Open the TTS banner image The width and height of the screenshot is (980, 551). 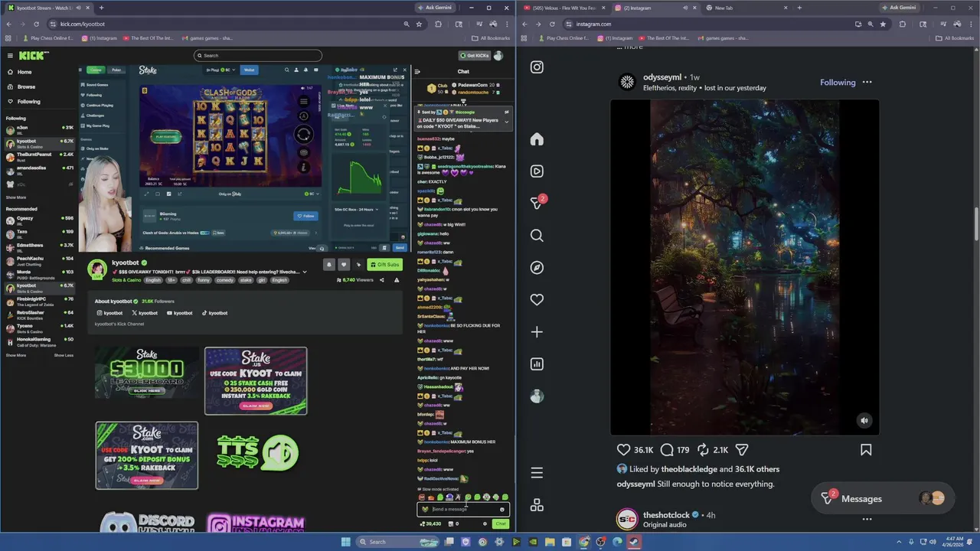(x=256, y=453)
